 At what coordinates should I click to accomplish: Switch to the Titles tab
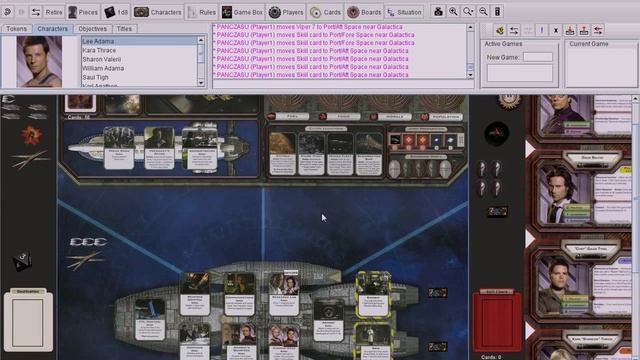pyautogui.click(x=124, y=29)
